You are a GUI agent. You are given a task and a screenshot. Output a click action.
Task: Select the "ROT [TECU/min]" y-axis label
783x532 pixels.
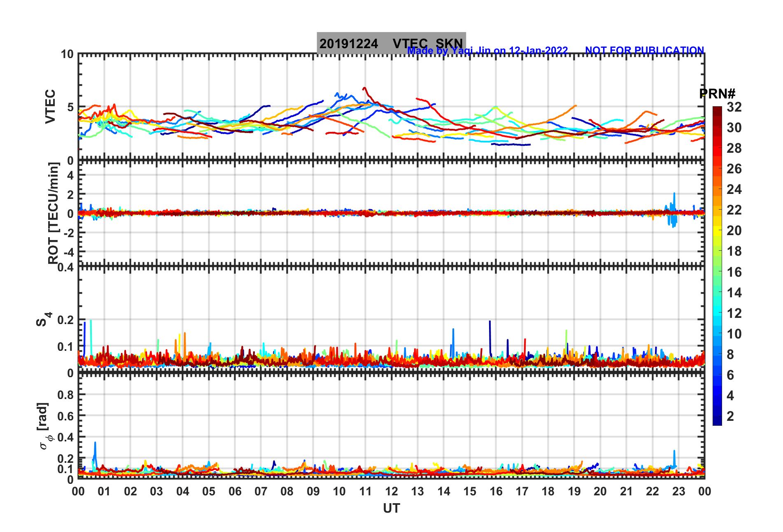[54, 213]
